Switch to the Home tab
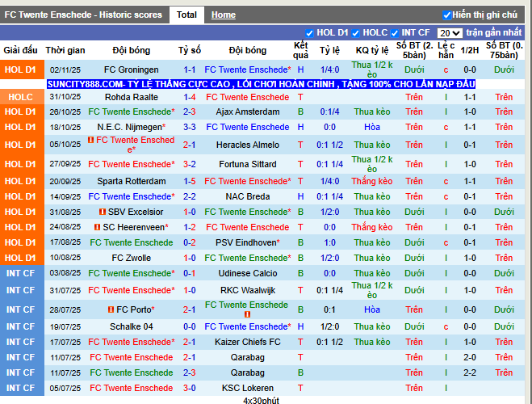The height and width of the screenshot is (404, 532). coord(224,15)
